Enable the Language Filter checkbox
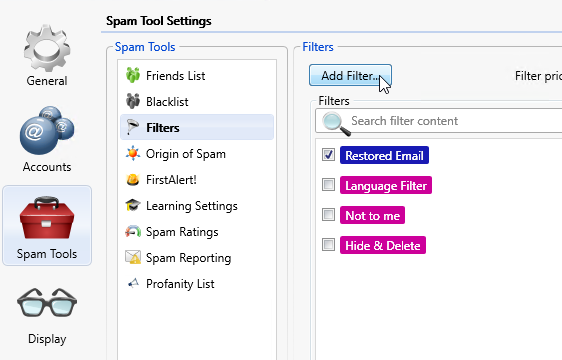This screenshot has height=360, width=562. (x=328, y=185)
